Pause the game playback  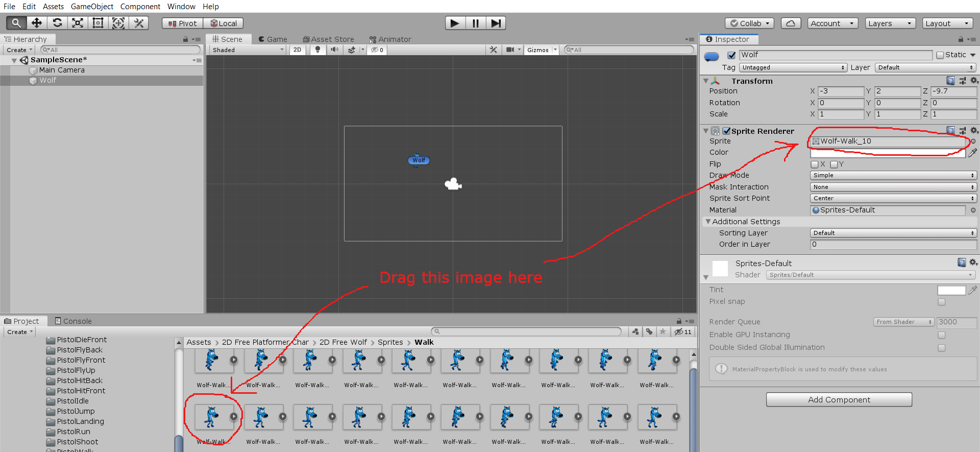pyautogui.click(x=475, y=23)
